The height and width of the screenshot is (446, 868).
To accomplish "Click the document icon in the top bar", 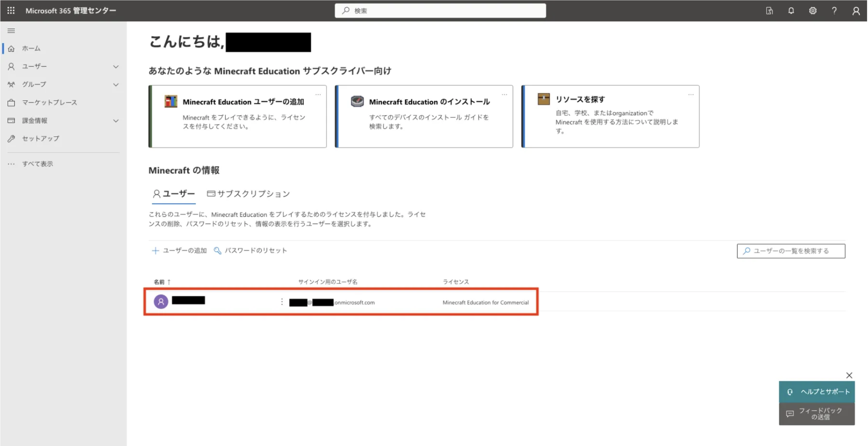I will tap(769, 11).
